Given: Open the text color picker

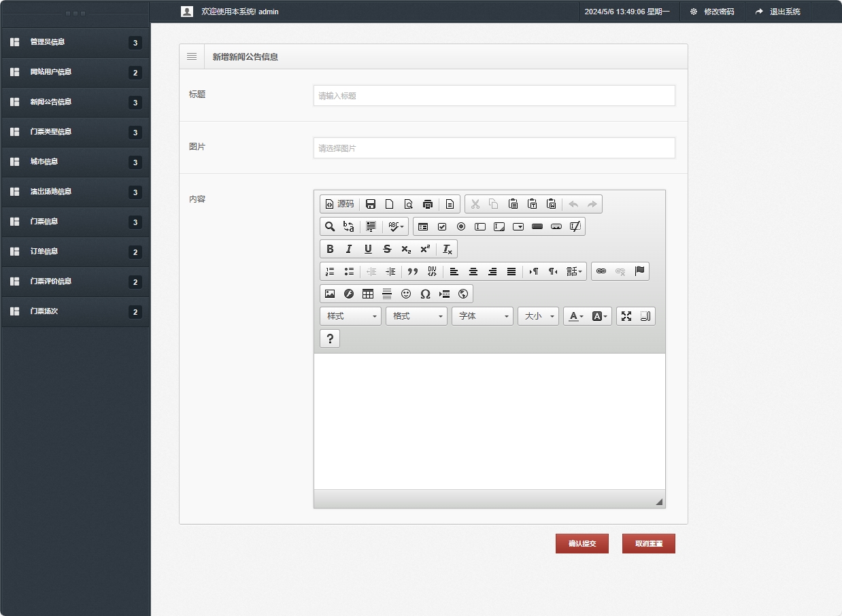Looking at the screenshot, I should (x=576, y=316).
